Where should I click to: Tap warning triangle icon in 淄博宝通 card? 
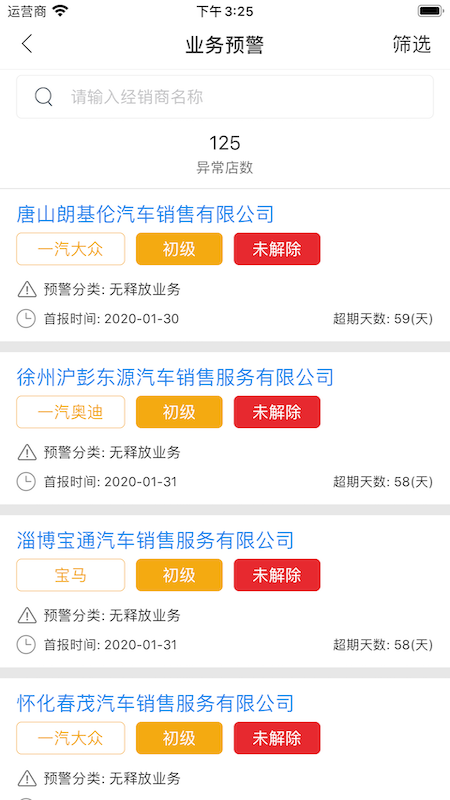(x=27, y=615)
